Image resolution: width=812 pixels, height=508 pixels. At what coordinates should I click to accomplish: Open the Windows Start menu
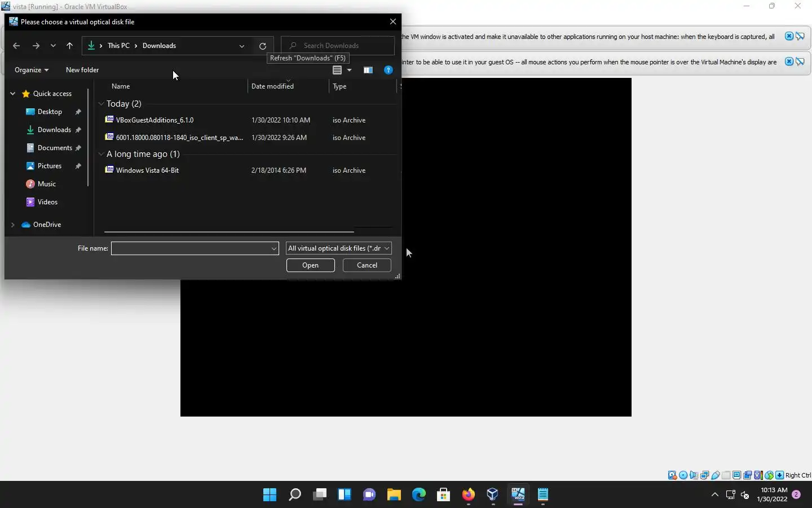(x=270, y=495)
